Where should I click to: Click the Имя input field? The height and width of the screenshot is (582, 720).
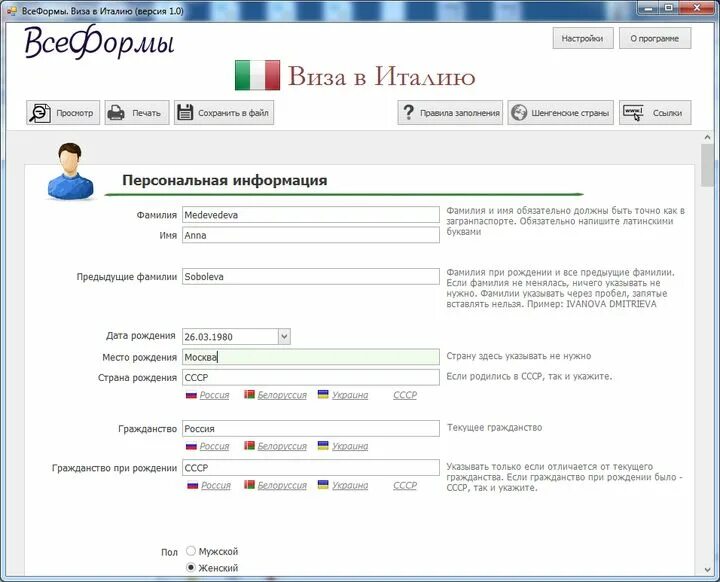[310, 235]
